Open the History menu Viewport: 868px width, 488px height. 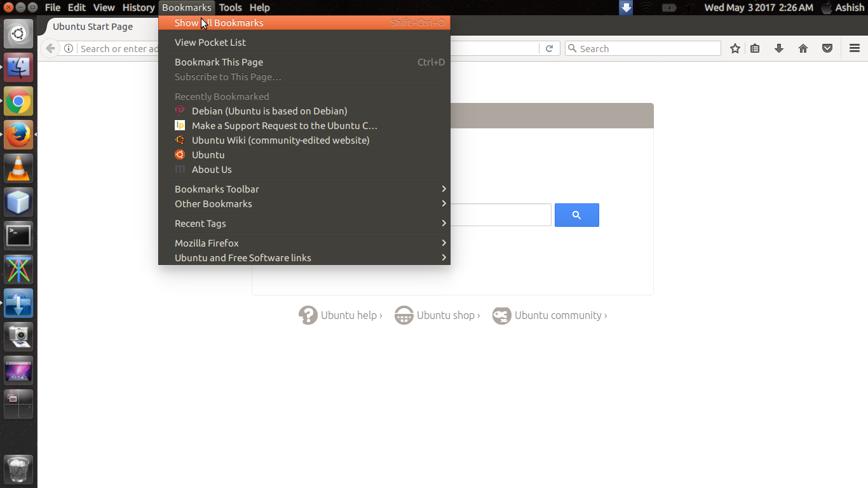tap(139, 8)
